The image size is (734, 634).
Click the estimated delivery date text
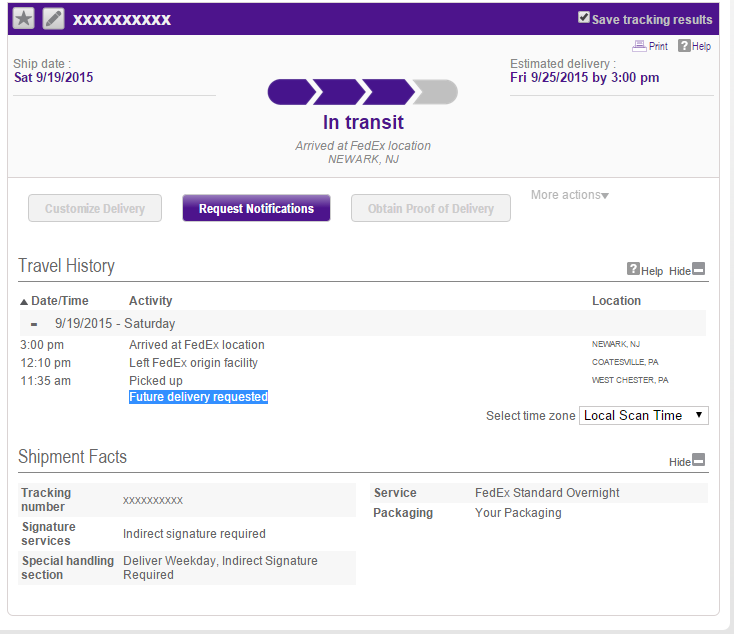pyautogui.click(x=585, y=77)
